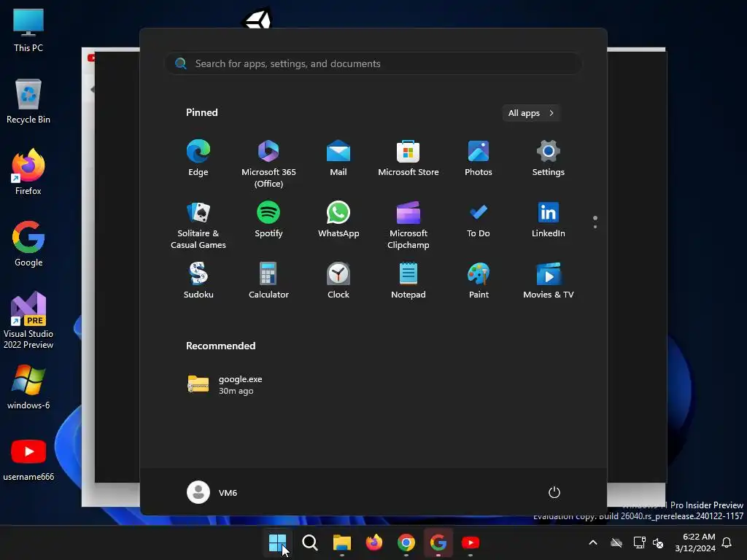
Task: Focus the Start menu search box
Action: pyautogui.click(x=373, y=63)
